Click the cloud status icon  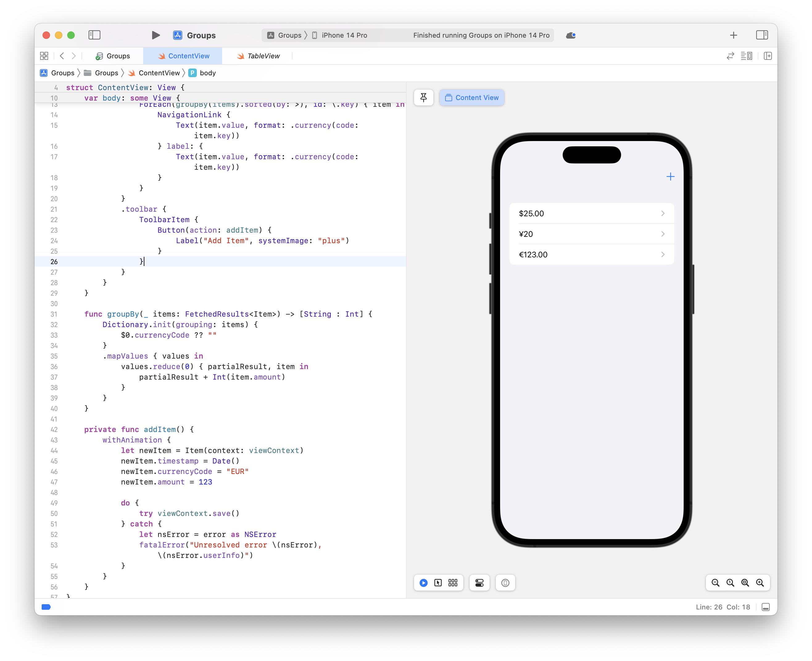pos(570,35)
